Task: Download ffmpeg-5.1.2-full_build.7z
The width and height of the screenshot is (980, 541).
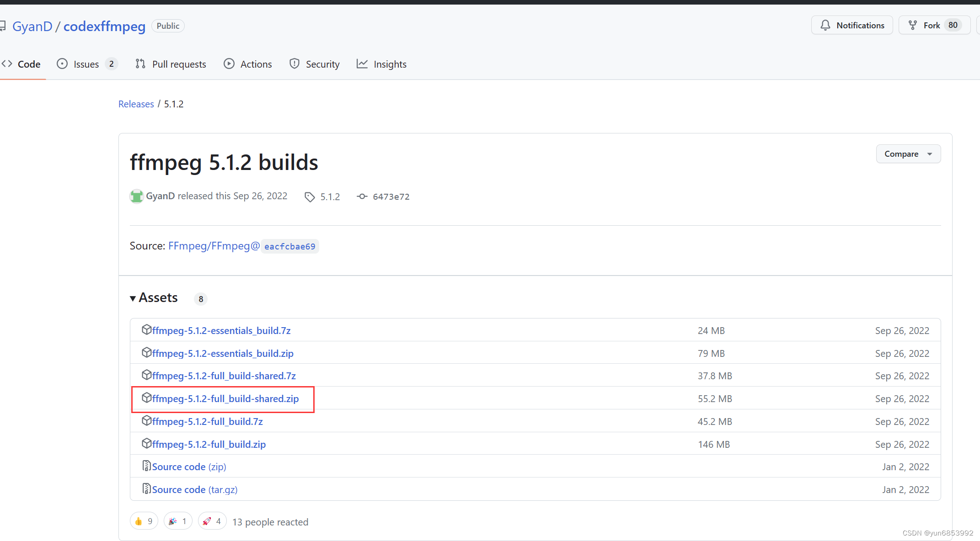Action: [x=208, y=422]
